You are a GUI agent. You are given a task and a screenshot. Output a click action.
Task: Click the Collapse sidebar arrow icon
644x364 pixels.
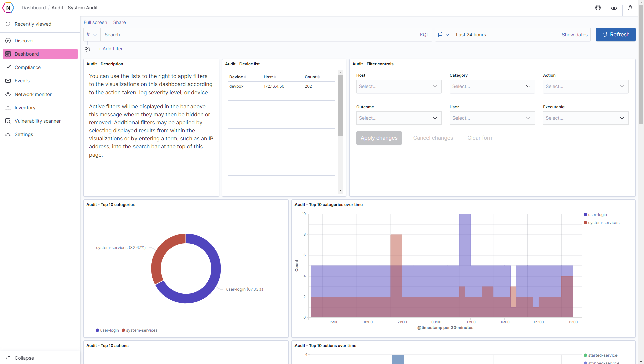8,358
